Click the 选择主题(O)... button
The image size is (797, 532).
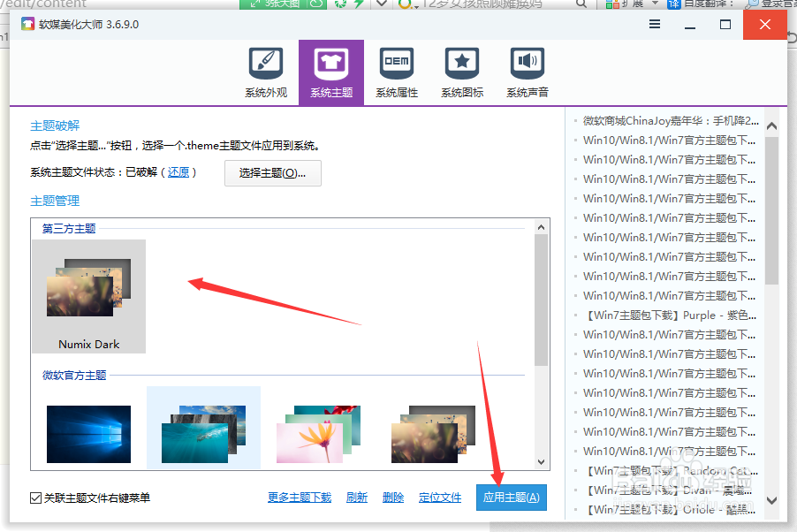click(x=272, y=173)
